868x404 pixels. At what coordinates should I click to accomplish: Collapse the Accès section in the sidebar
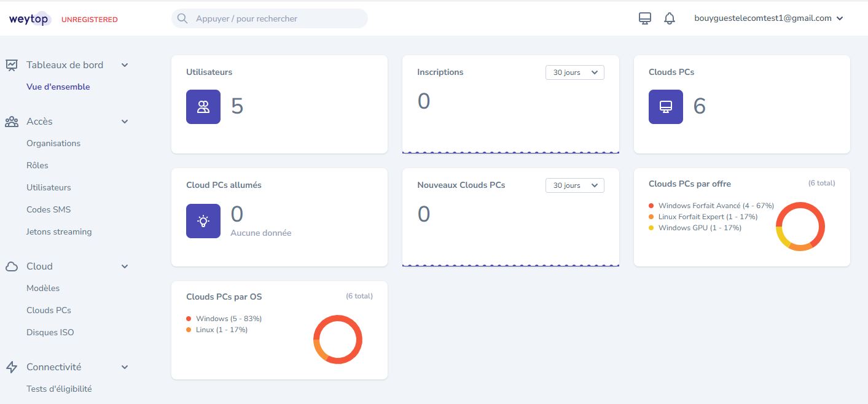pos(125,121)
